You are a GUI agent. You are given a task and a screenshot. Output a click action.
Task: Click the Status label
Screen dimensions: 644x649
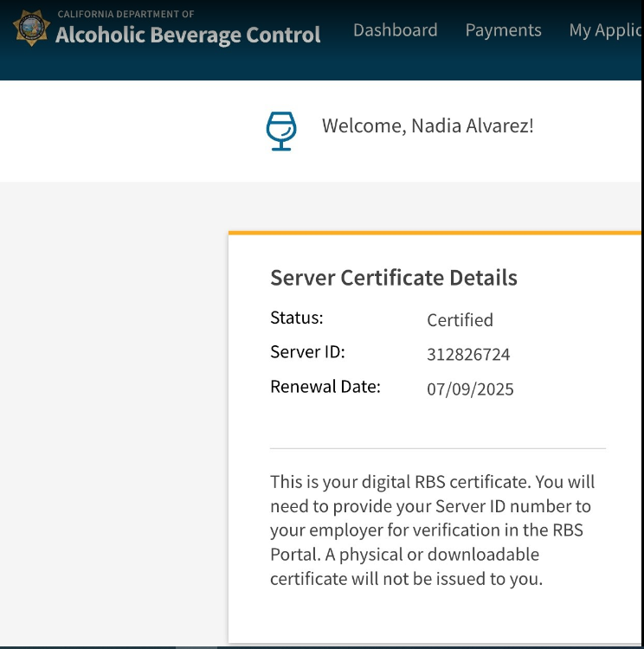click(x=296, y=318)
